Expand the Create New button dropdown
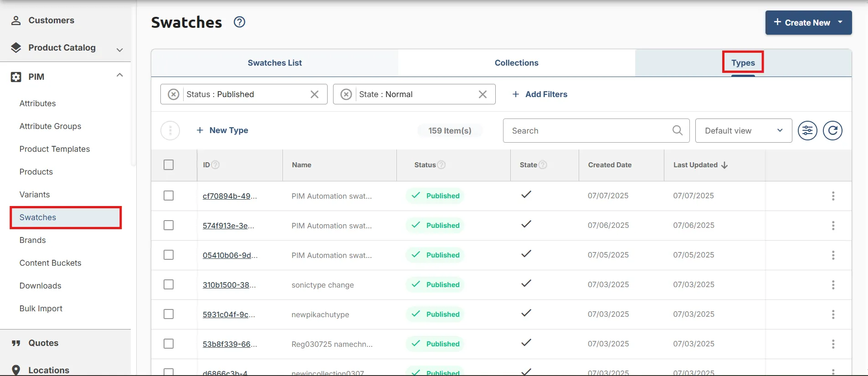Viewport: 868px width, 376px height. (x=840, y=22)
